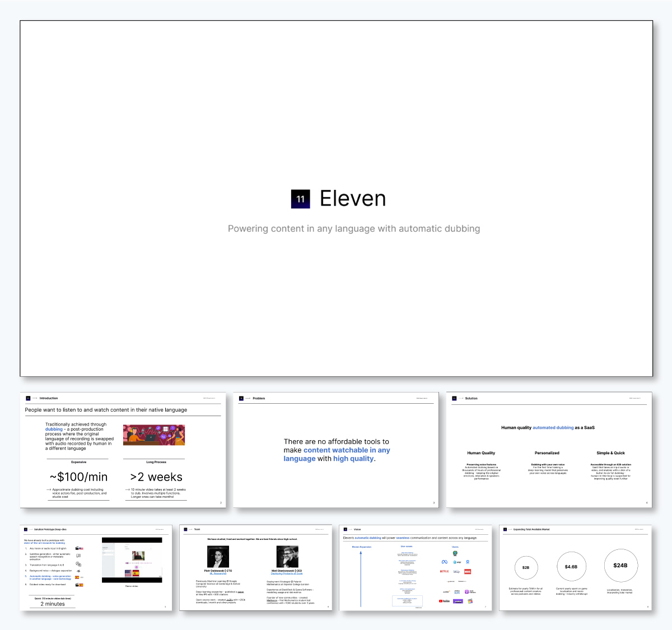Click the Zoom app icon under Users
The width and height of the screenshot is (672, 630).
pyautogui.click(x=468, y=562)
